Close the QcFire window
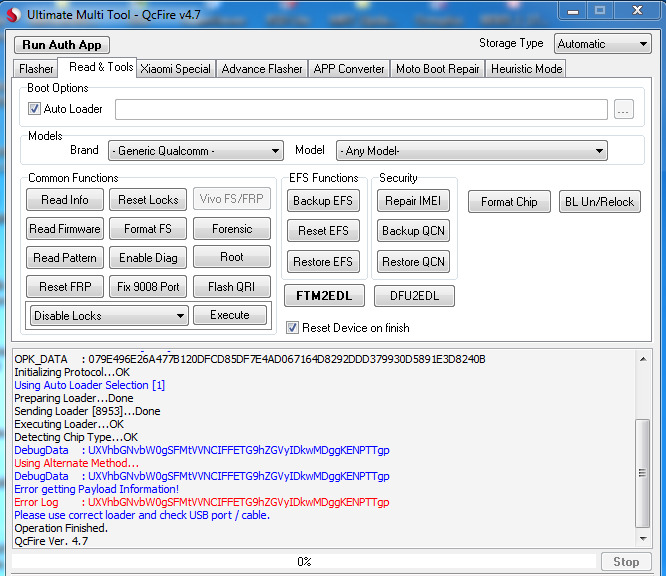 click(637, 11)
